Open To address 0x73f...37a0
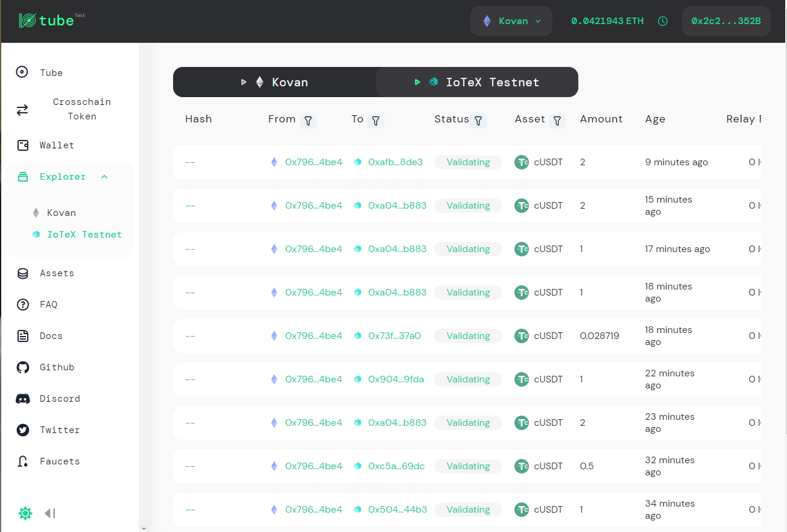Viewport: 787px width, 532px height. click(394, 336)
